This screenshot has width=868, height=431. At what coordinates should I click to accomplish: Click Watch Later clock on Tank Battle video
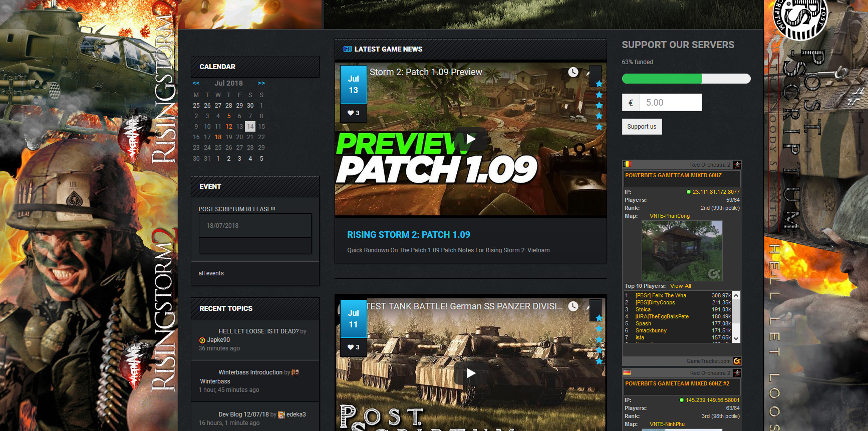[573, 306]
